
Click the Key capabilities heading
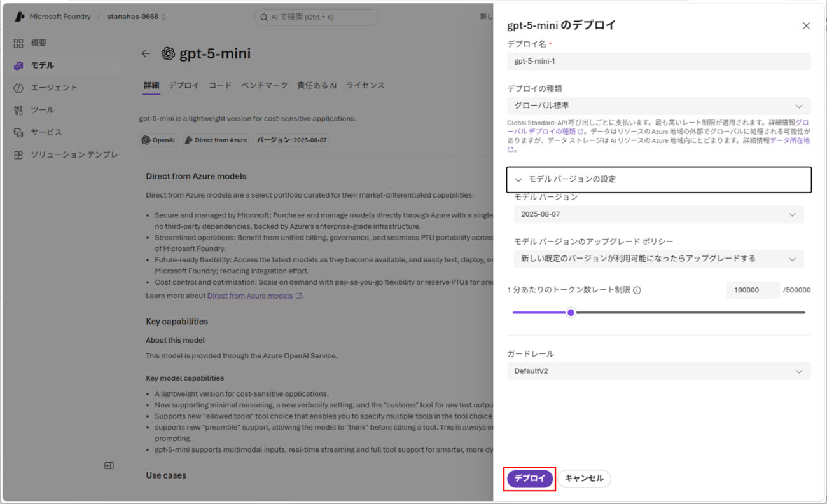click(x=177, y=322)
